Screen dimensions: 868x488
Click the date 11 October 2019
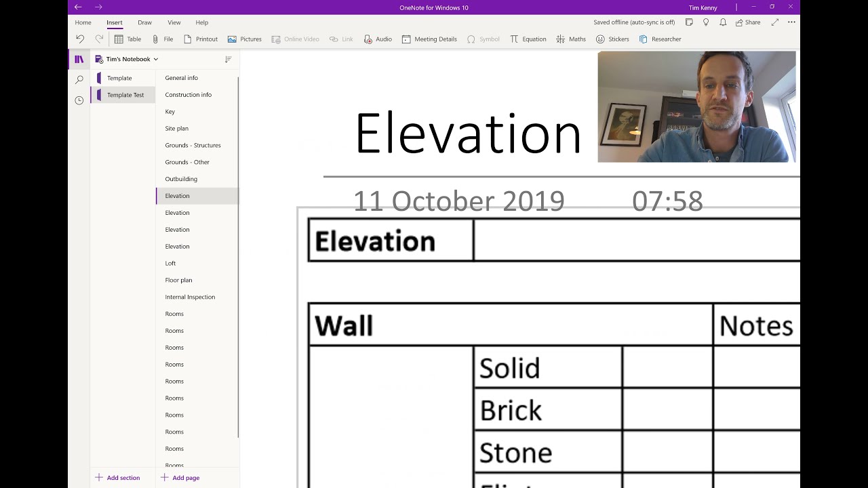[x=458, y=201]
